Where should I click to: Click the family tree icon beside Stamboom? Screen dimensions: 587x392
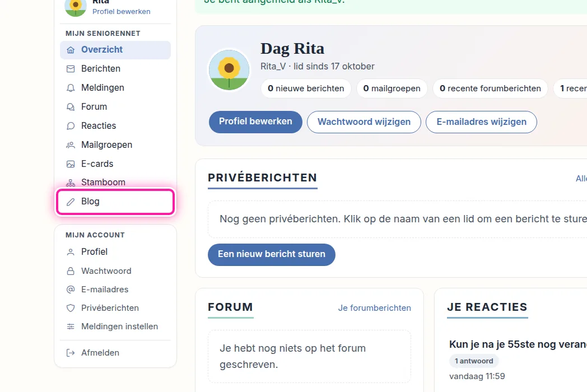[x=71, y=183]
